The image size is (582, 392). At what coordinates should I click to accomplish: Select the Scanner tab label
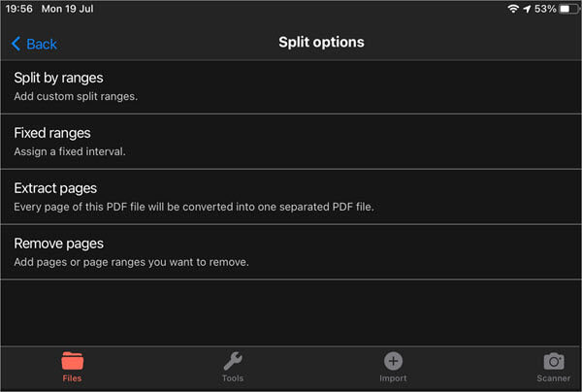tap(554, 378)
